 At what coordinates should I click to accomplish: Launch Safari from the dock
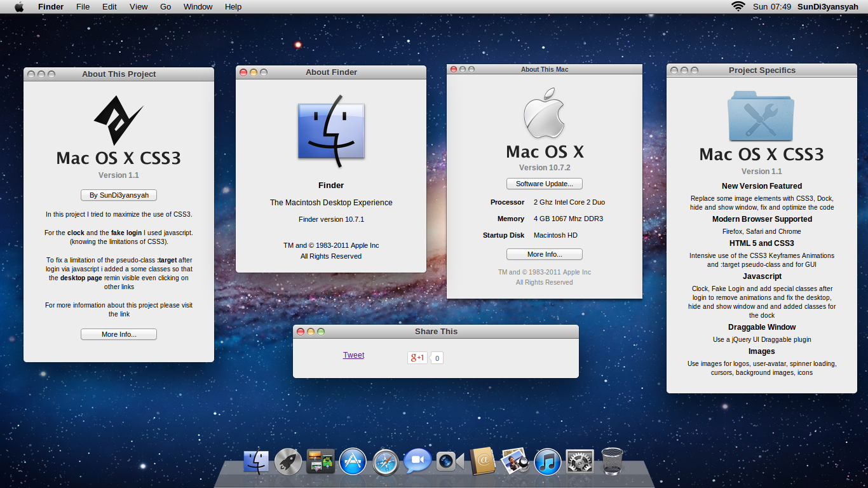[x=386, y=462]
